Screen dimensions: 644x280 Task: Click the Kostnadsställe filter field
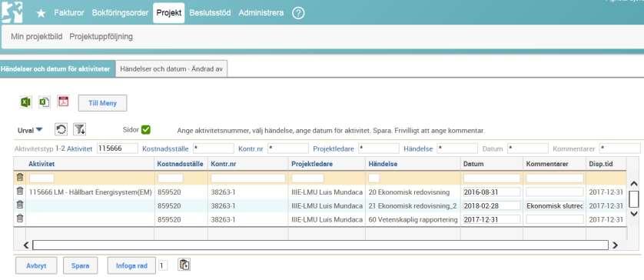click(x=213, y=148)
